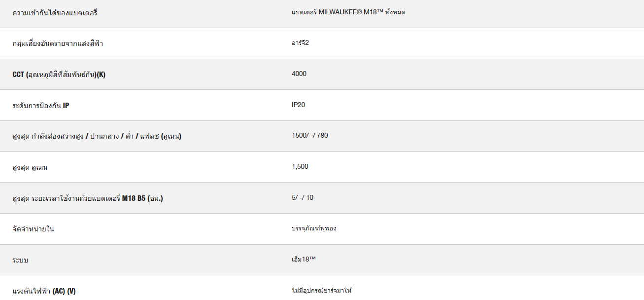
Task: Select the IP20 rating value
Action: (299, 105)
